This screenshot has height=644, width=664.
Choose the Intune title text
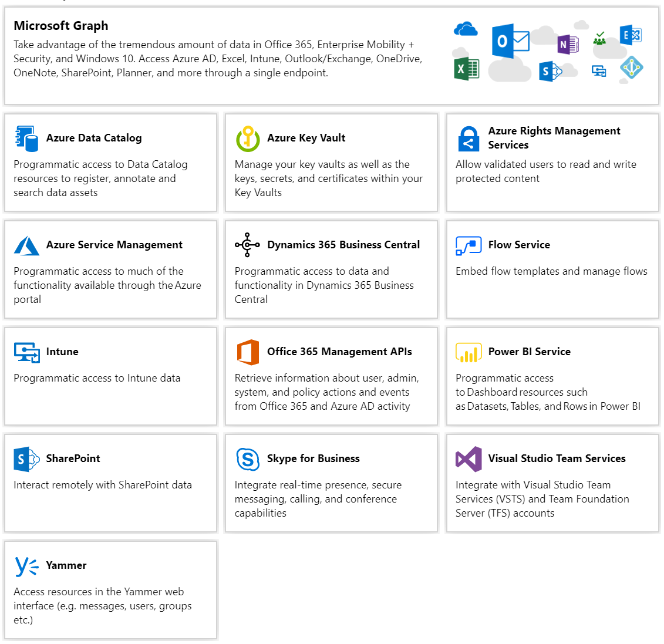click(x=62, y=352)
